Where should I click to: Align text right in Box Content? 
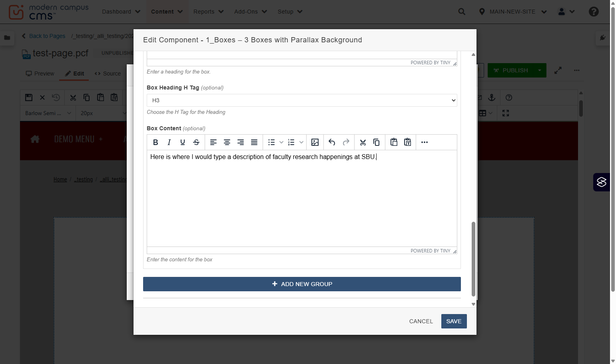click(241, 142)
